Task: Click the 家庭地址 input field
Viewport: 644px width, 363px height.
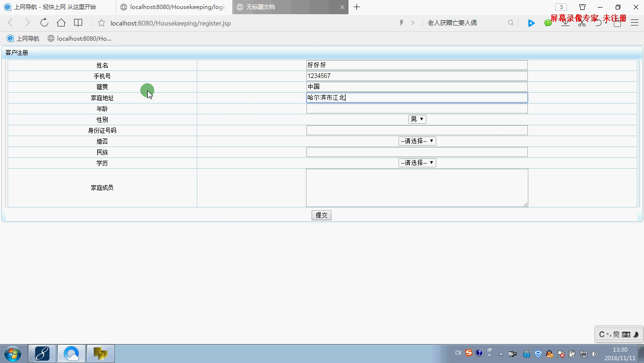Action: [x=417, y=97]
